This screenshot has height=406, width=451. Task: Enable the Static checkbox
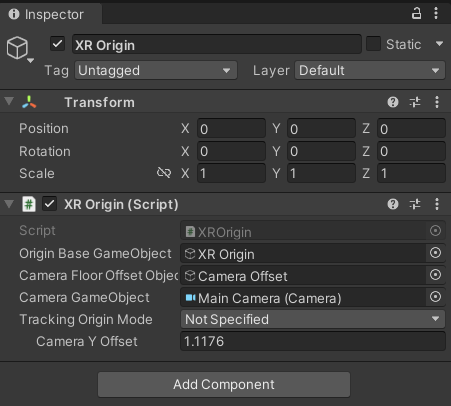pyautogui.click(x=373, y=44)
